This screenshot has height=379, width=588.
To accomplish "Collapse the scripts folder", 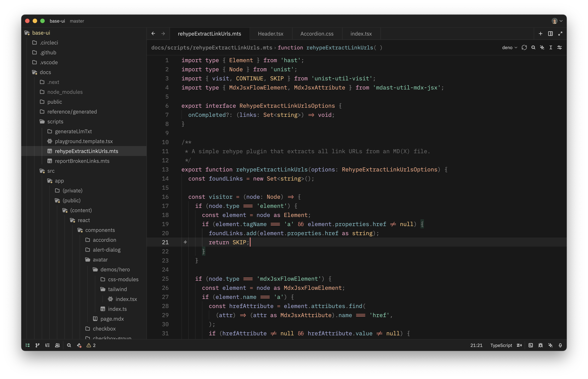I will (55, 122).
